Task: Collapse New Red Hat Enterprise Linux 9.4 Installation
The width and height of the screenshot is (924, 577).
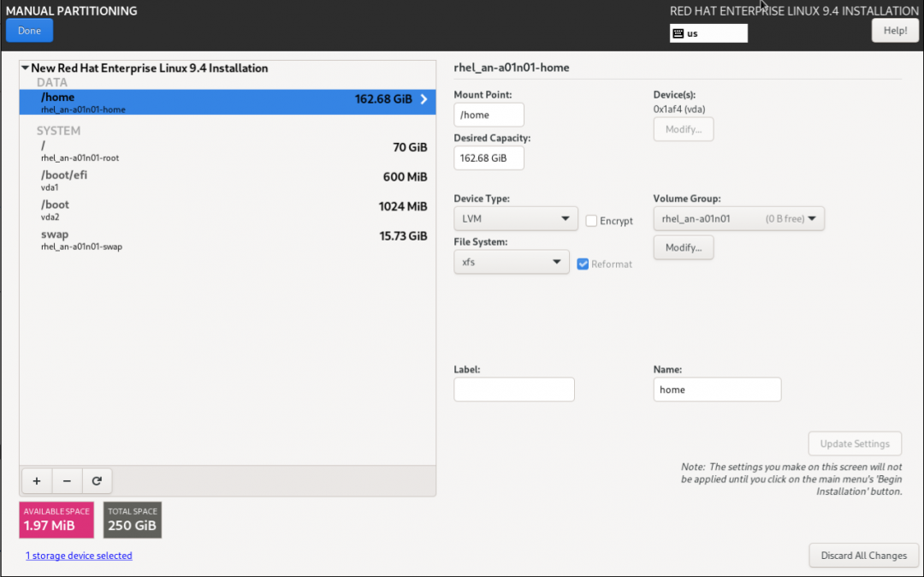Action: (26, 68)
